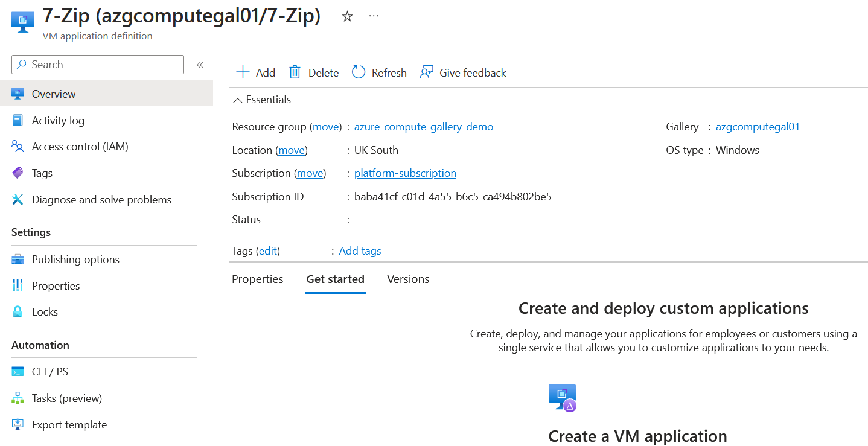The width and height of the screenshot is (868, 446).
Task: Select Overview in the sidebar
Action: (x=54, y=94)
